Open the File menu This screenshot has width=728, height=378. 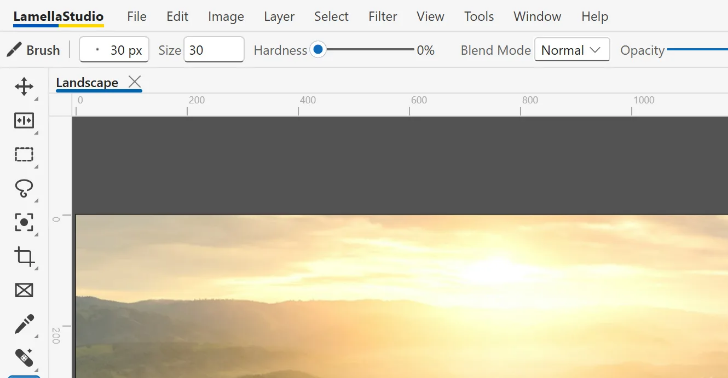(x=136, y=17)
